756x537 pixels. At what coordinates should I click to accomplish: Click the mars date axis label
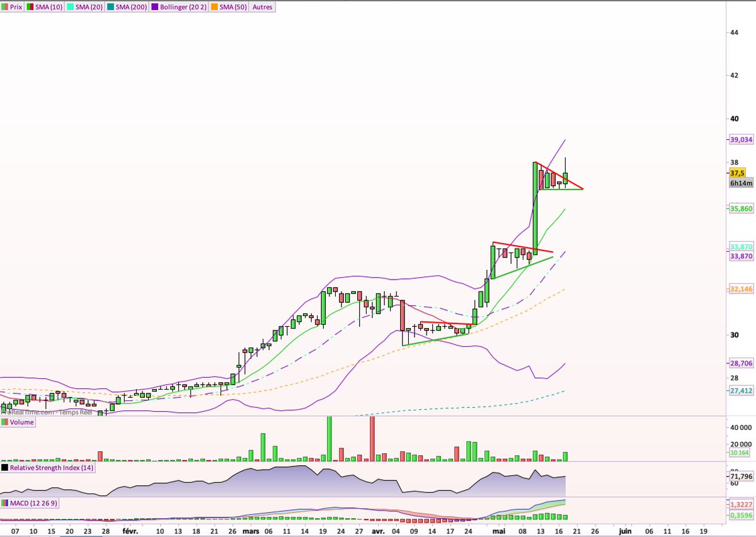251,531
